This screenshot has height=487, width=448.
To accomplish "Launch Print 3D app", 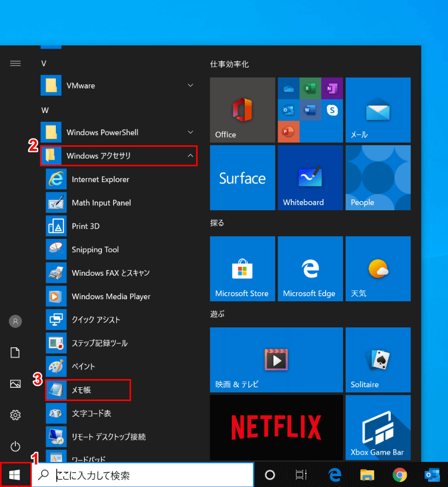I will point(121,226).
